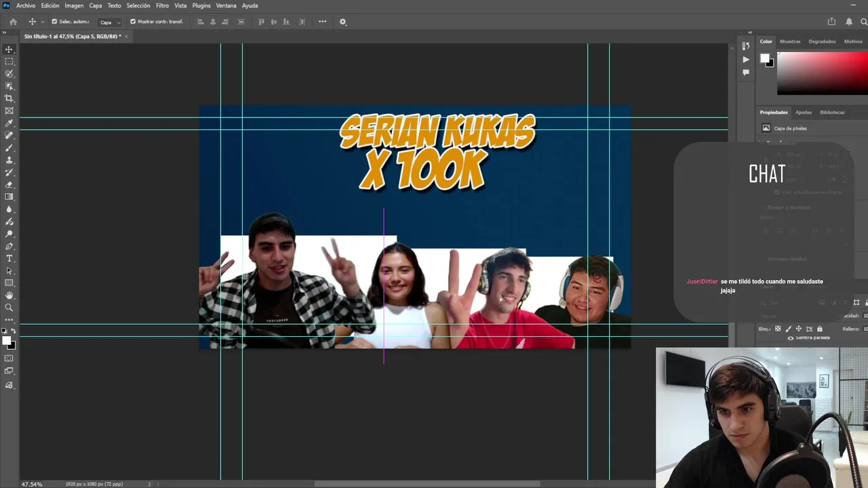Toggle lock position icon

click(798, 329)
